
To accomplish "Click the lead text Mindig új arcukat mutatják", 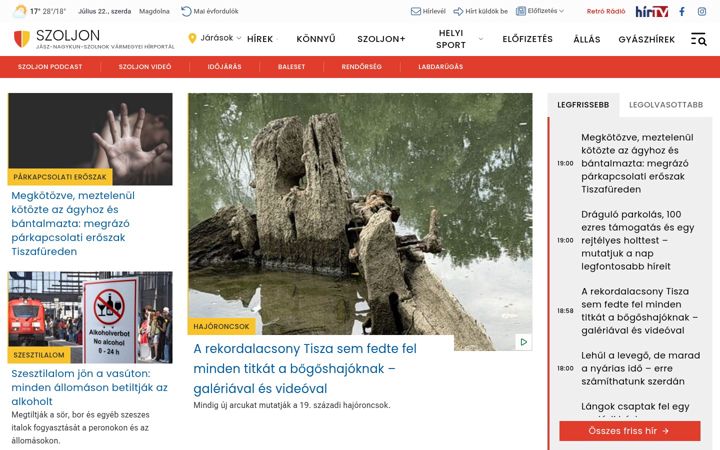I will (x=292, y=405).
